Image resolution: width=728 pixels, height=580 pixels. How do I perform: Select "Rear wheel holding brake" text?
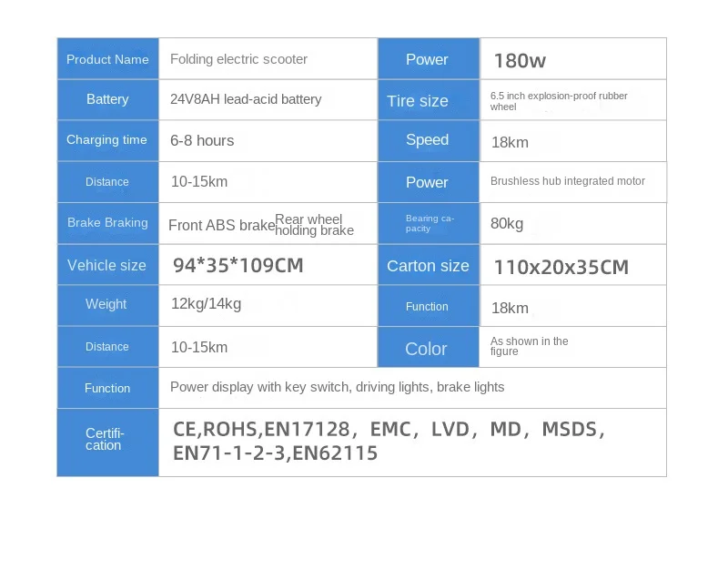pos(314,225)
